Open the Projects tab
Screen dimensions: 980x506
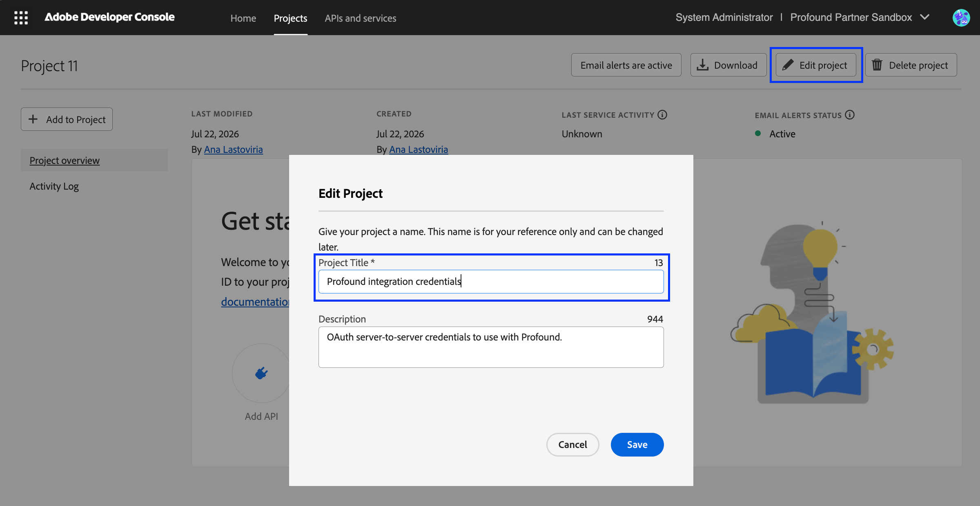(290, 18)
